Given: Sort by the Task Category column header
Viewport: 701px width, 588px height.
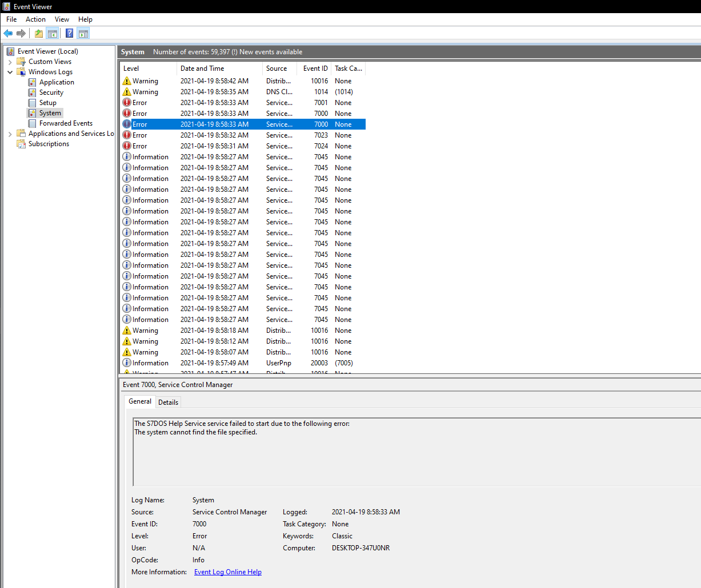Looking at the screenshot, I should pos(349,69).
